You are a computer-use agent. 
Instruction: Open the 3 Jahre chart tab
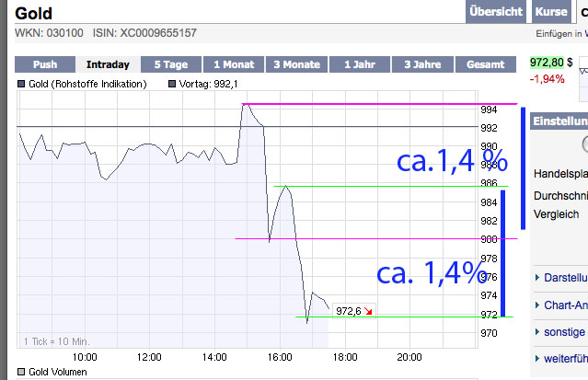[422, 64]
